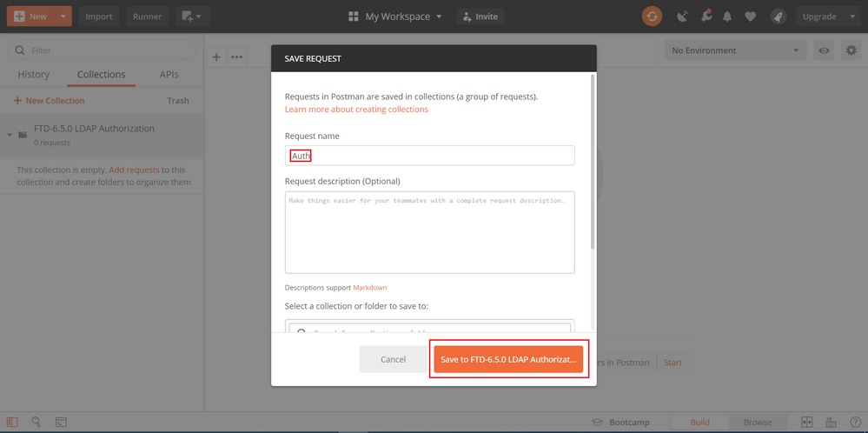Click the heart icon in header

coord(750,17)
